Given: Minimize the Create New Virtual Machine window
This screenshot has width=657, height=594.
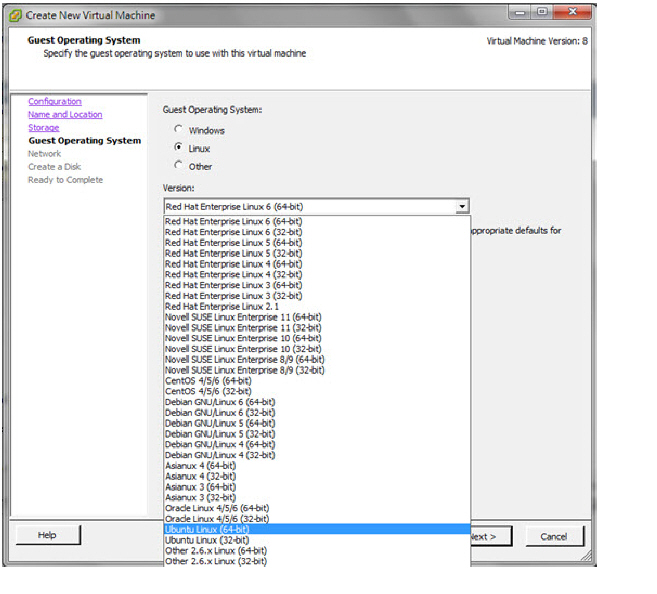Looking at the screenshot, I should tap(520, 12).
